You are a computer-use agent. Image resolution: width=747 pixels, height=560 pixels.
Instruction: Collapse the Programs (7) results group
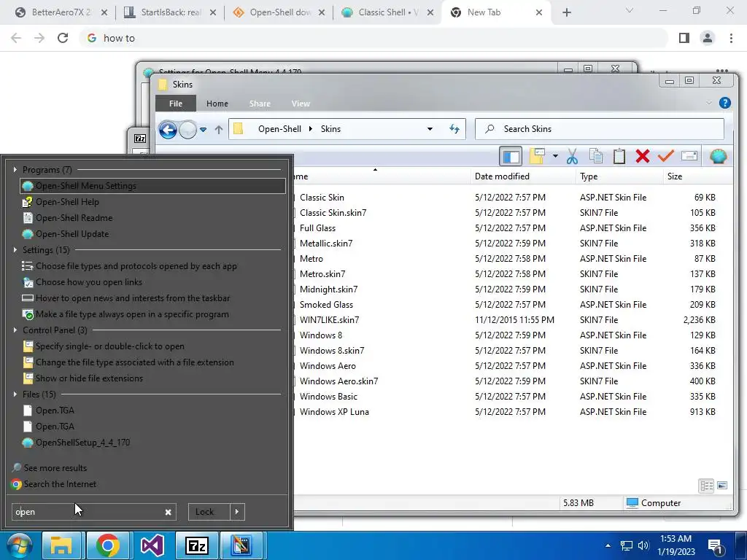(15, 169)
